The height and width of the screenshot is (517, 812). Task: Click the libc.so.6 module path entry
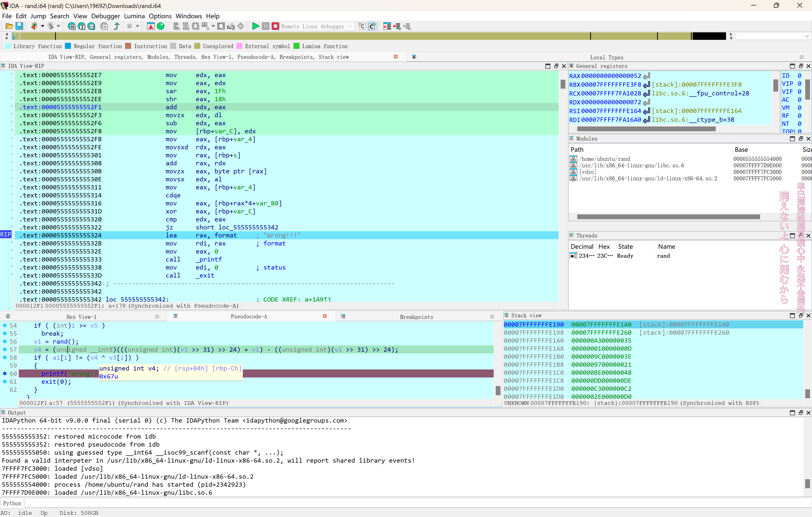(x=631, y=166)
